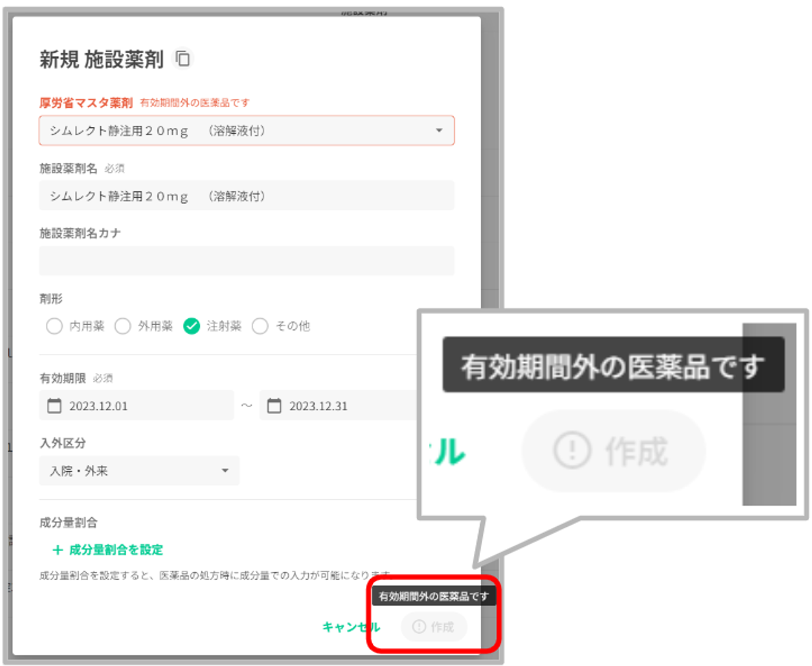This screenshot has height=666, width=812.
Task: Click the warning icon on 作成 button
Action: 419,626
